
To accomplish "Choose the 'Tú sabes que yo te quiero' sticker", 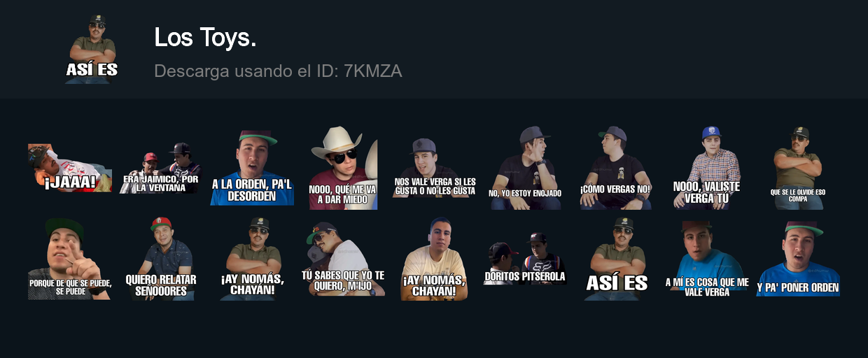I will [x=343, y=259].
